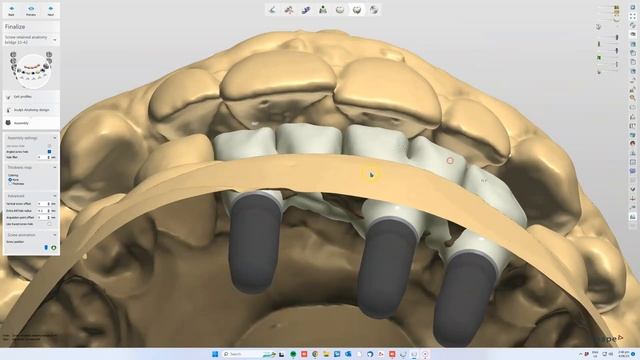Click the Next navigation button
640x360 pixels.
(x=51, y=10)
